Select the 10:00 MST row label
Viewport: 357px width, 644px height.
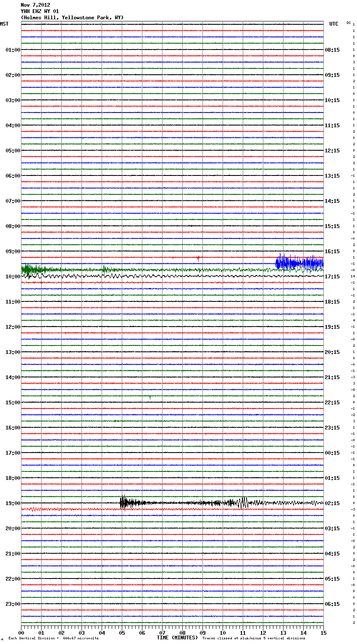(13, 277)
